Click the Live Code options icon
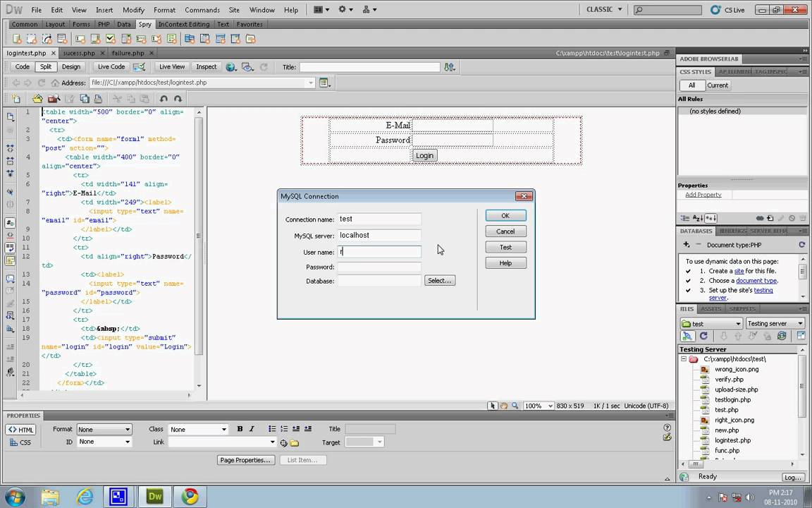The width and height of the screenshot is (812, 508). tap(139, 67)
